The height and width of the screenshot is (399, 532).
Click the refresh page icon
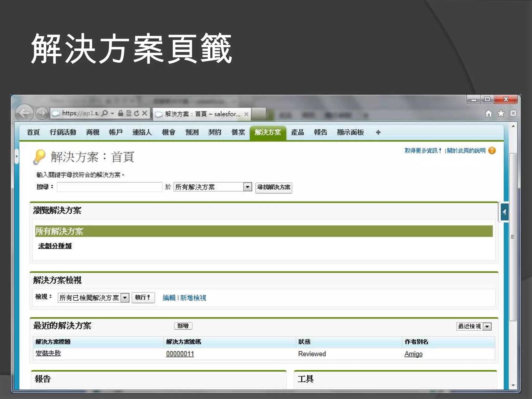tap(137, 113)
